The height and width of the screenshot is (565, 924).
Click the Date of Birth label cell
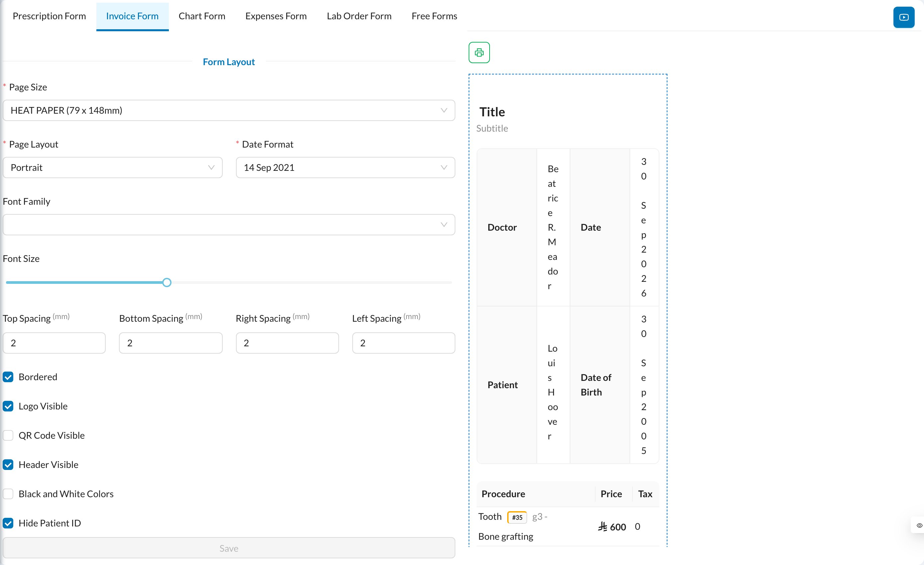point(600,385)
